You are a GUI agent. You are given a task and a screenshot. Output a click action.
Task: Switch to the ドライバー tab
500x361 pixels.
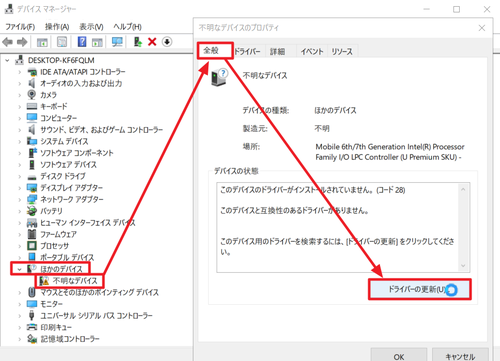(247, 52)
